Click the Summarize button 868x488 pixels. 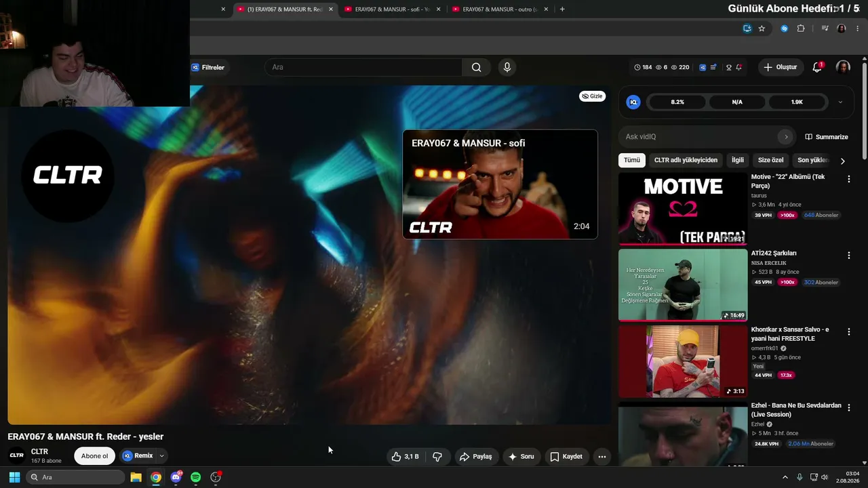point(827,137)
